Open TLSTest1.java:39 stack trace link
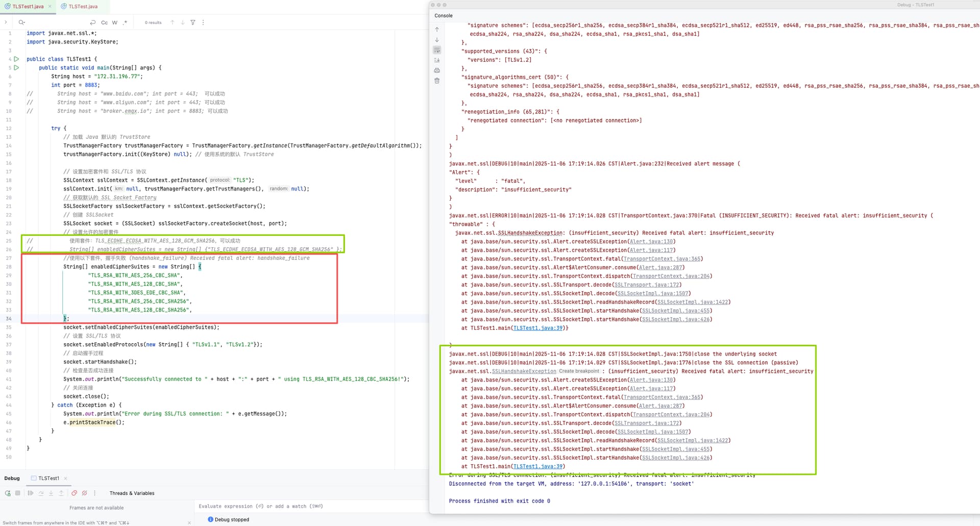 (538, 466)
